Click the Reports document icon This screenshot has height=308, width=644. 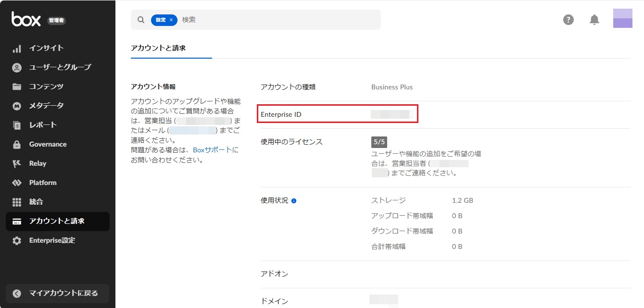pyautogui.click(x=17, y=125)
